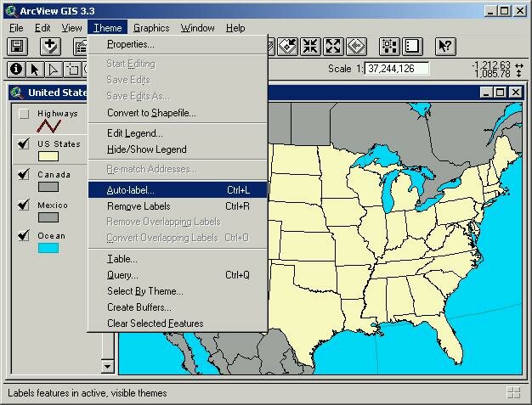Click the Zoom Out outward arrows icon
Viewport: 532px width, 405px height.
click(333, 47)
